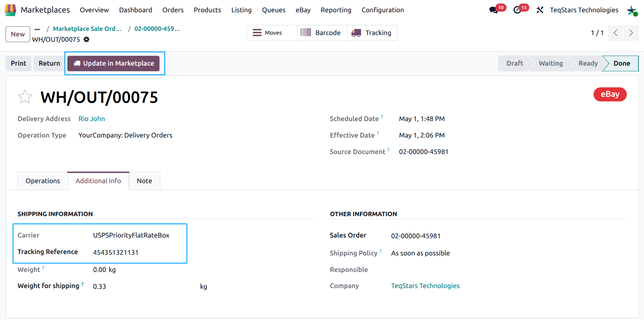This screenshot has height=320, width=644.
Task: Click the gear icon next to WH/OUT/00075
Action: [87, 39]
